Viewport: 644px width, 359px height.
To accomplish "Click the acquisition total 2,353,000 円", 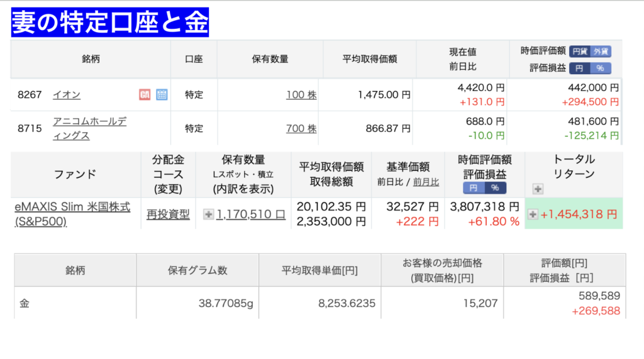I will click(331, 221).
